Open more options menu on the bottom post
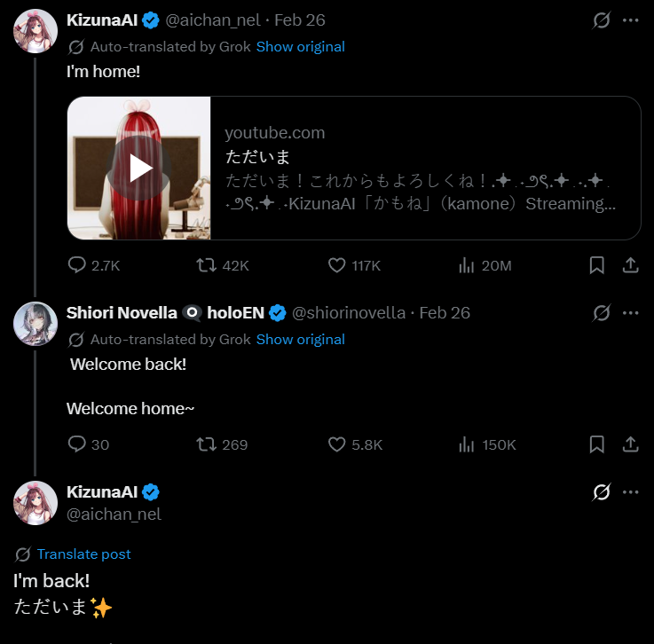 click(x=631, y=492)
